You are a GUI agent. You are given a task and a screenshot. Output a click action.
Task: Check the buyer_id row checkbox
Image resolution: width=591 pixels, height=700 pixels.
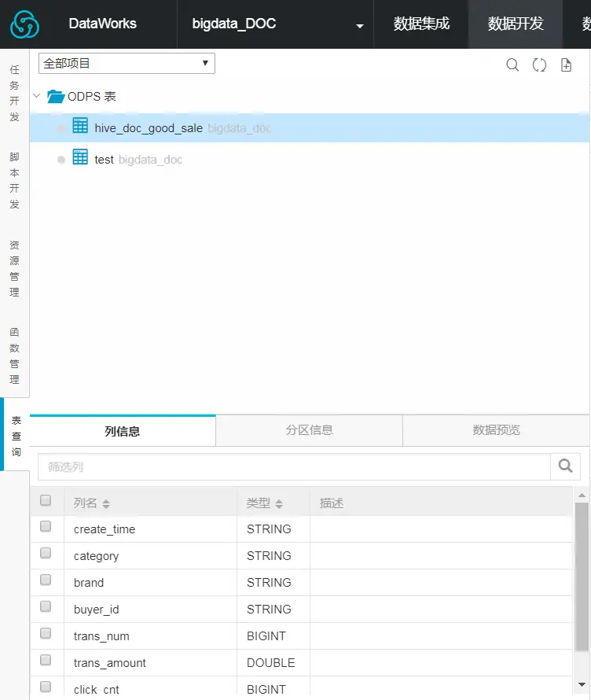point(46,606)
